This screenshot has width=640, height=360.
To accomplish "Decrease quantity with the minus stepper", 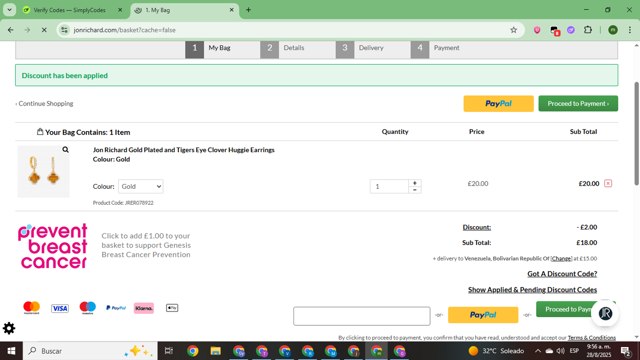I will click(x=415, y=190).
